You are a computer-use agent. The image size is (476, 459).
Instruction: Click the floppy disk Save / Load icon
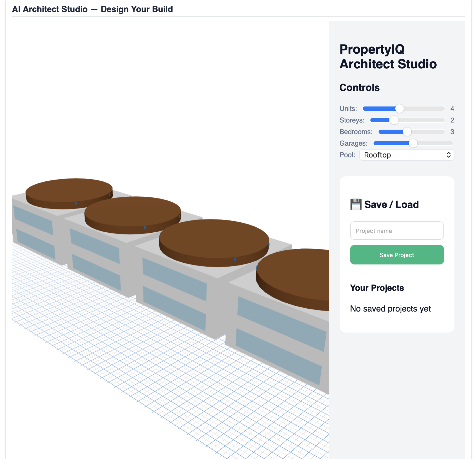tap(356, 204)
